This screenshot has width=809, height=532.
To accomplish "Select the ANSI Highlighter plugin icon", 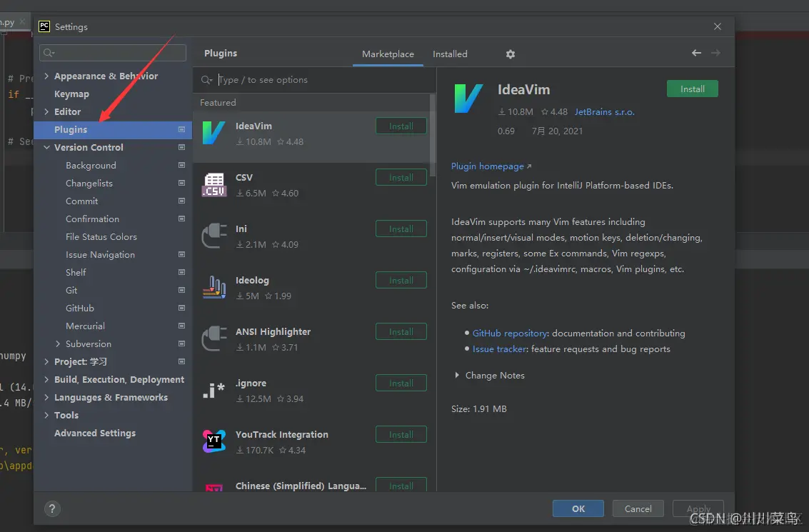I will pyautogui.click(x=214, y=339).
